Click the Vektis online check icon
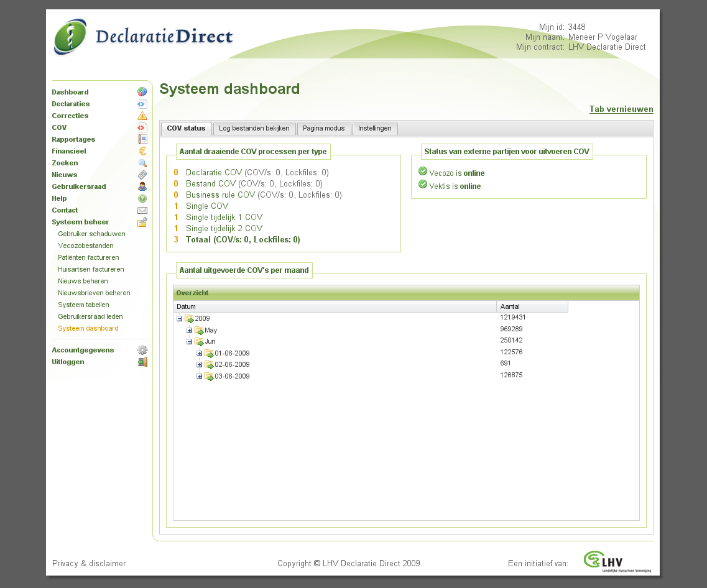The height and width of the screenshot is (588, 707). 422,184
